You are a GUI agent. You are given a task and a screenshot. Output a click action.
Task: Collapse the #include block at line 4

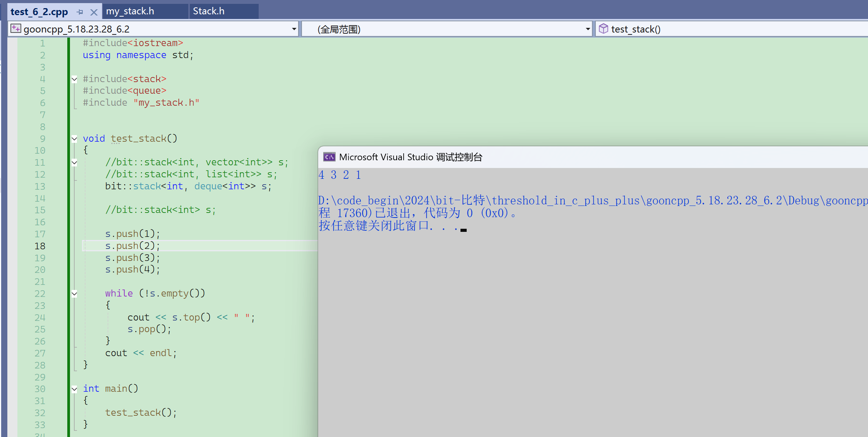(74, 79)
